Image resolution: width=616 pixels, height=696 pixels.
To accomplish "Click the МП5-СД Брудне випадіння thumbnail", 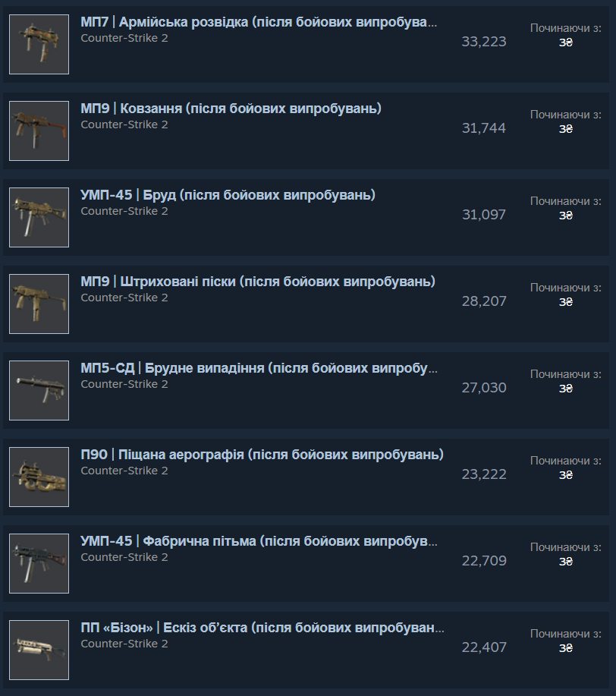I will pos(39,391).
